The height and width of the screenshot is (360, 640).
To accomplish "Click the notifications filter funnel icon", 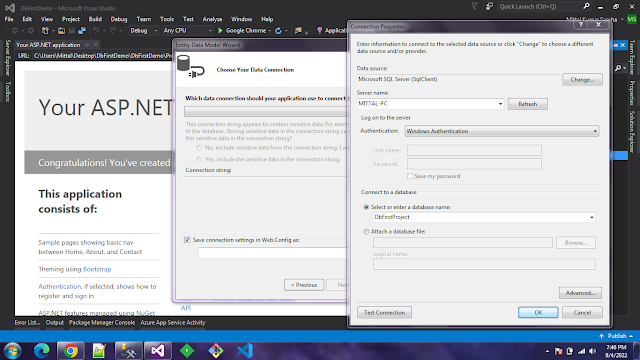I will (474, 7).
